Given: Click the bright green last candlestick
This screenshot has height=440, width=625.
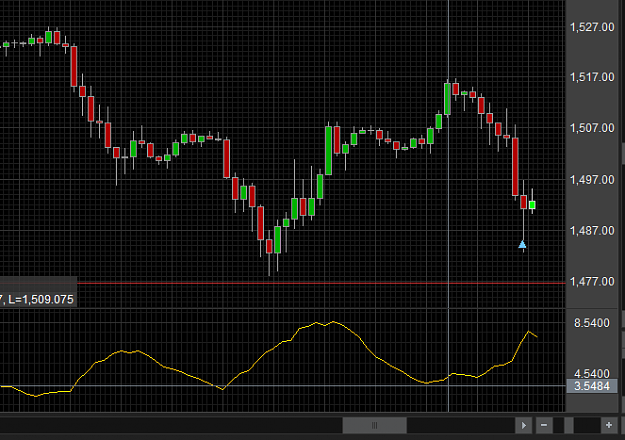Looking at the screenshot, I should point(532,205).
